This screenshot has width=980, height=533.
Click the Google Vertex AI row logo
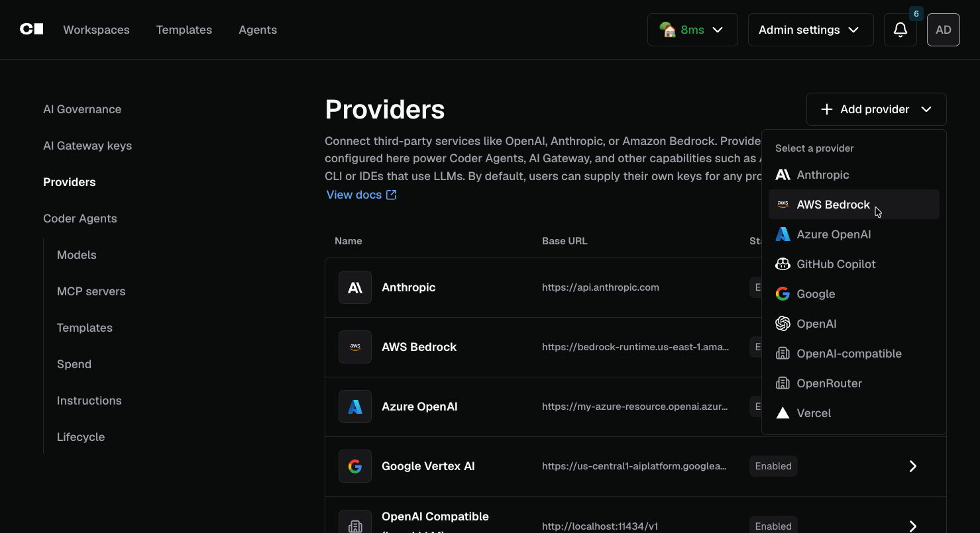355,466
